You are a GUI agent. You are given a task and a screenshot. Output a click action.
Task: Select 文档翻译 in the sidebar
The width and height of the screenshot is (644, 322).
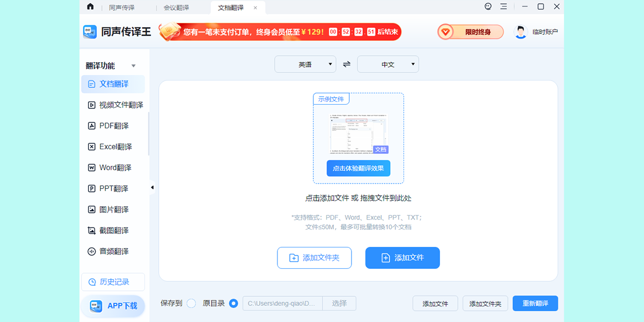click(x=113, y=84)
